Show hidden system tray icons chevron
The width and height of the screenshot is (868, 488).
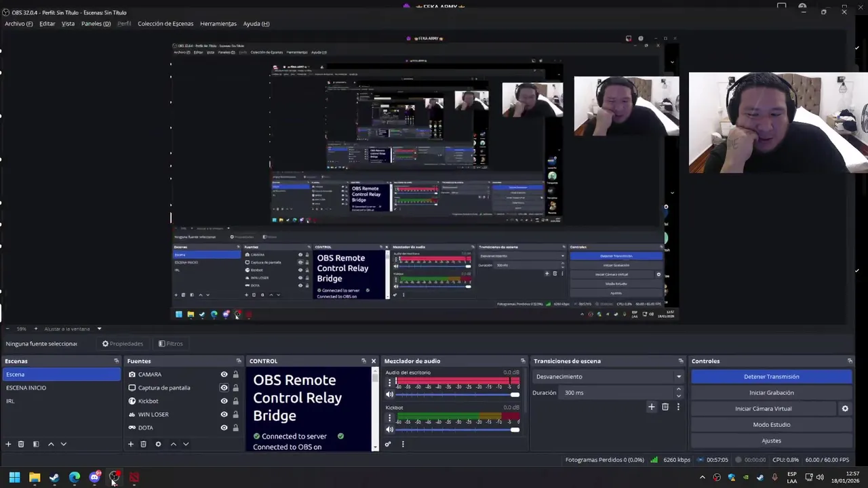tap(702, 478)
